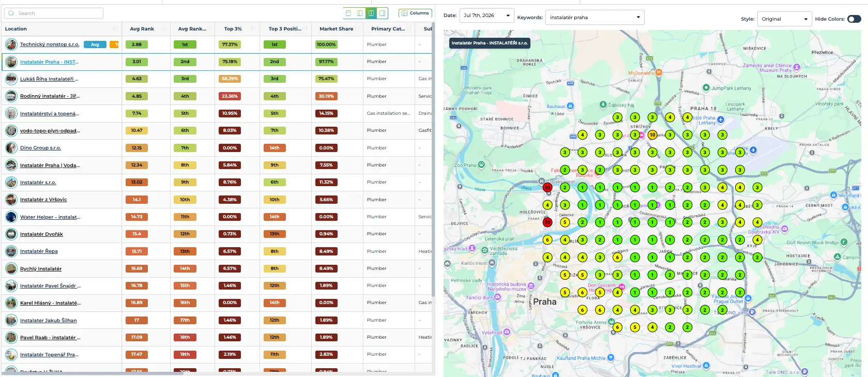Click the Bauhaus store icon near Čimice
Screen dimensions: 868x377
click(570, 106)
